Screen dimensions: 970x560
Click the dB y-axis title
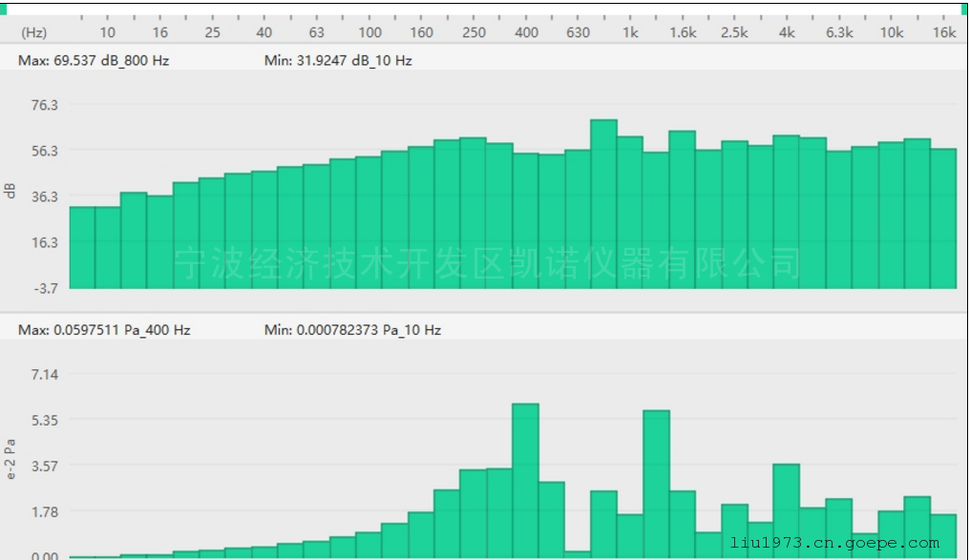pyautogui.click(x=11, y=191)
